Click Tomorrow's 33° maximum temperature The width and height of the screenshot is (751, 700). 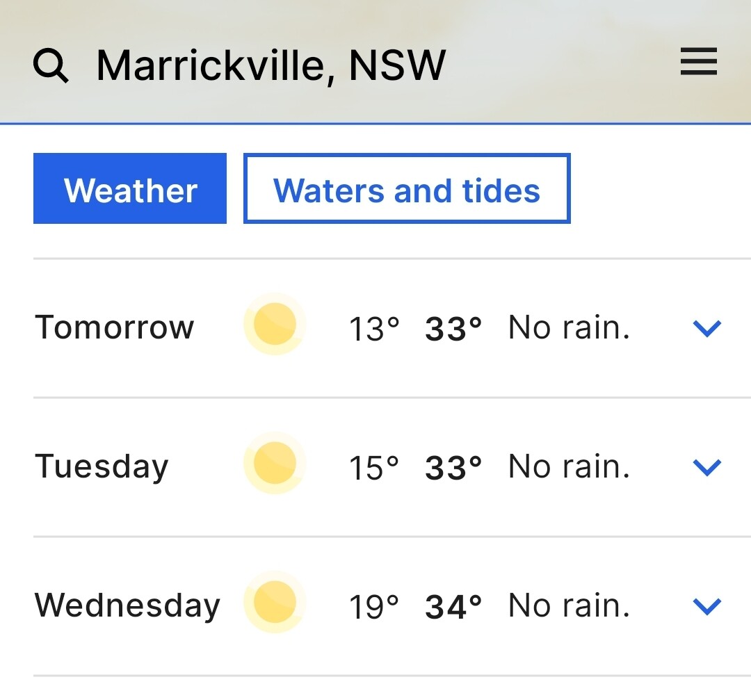pos(453,329)
